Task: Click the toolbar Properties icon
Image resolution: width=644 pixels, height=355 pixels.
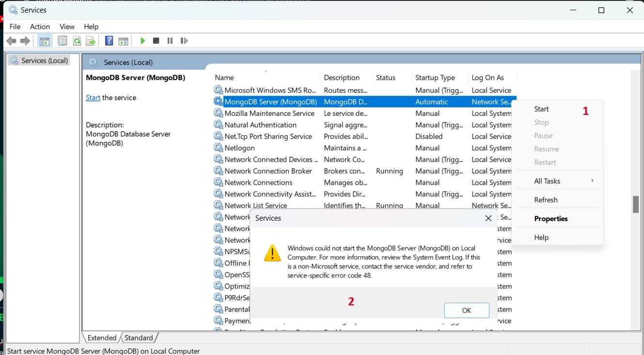Action: point(63,41)
